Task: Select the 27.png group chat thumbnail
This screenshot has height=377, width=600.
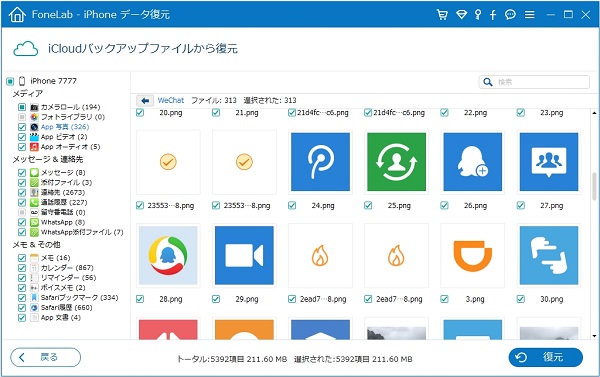Action: point(549,162)
